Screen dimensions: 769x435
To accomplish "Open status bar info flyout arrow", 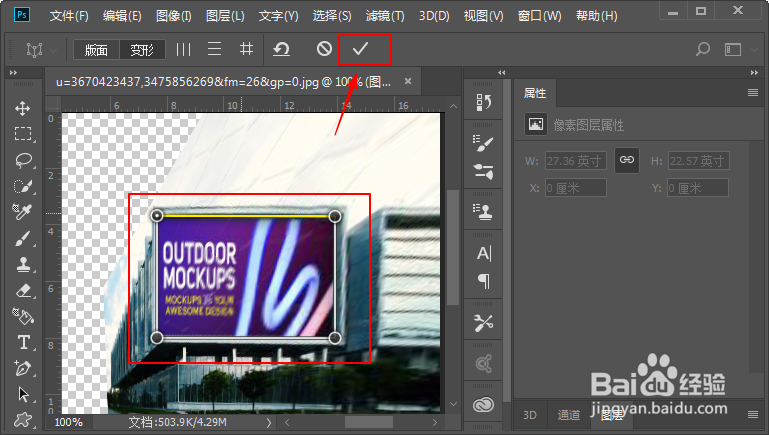I will [x=268, y=422].
